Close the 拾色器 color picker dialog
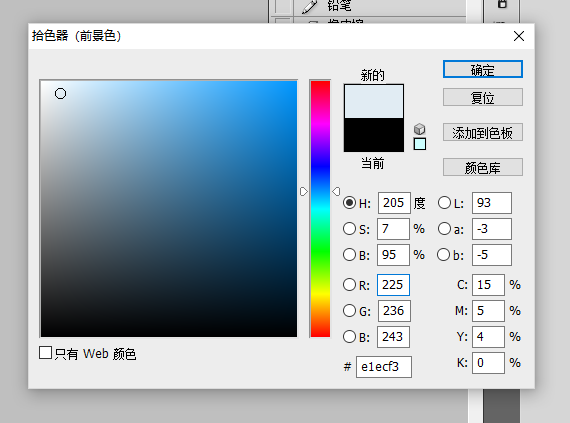The height and width of the screenshot is (423, 570). pyautogui.click(x=519, y=36)
